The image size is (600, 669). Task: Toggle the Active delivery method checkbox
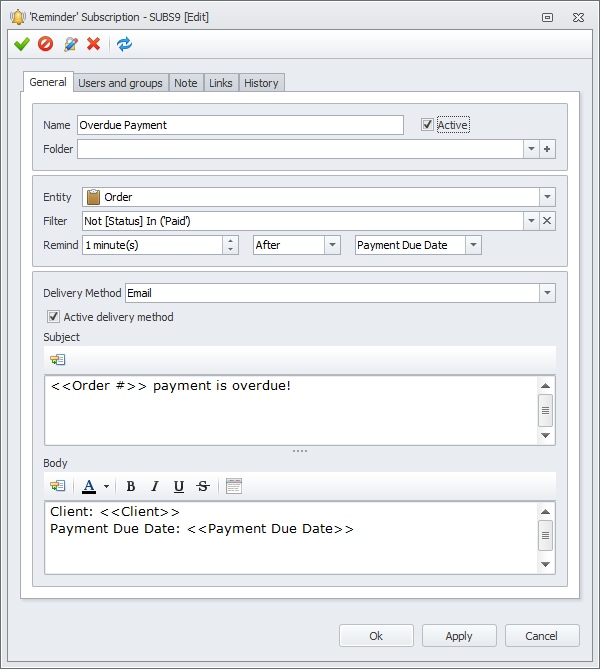pyautogui.click(x=53, y=317)
